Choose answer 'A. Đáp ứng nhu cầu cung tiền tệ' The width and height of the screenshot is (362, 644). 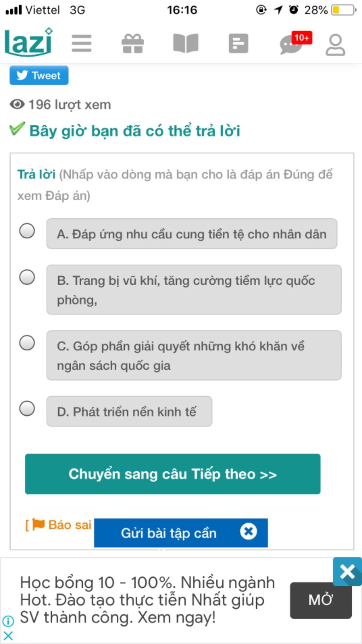click(x=192, y=234)
